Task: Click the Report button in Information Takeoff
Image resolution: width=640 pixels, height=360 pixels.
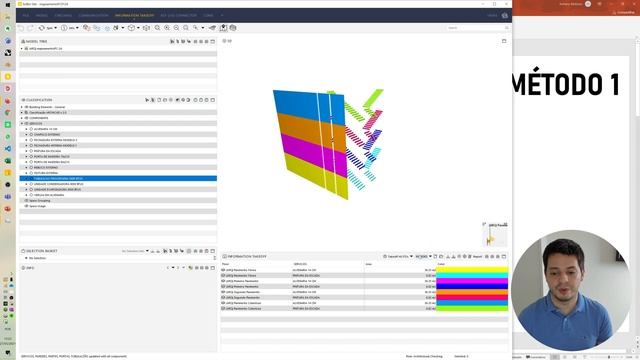Action: click(x=477, y=256)
